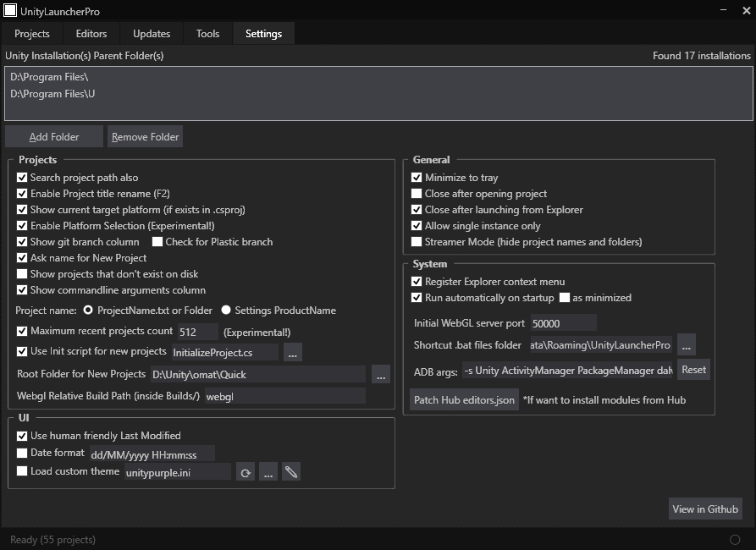Screen dimensions: 756x550
Task: Switch to the Projects tab
Action: tap(32, 33)
